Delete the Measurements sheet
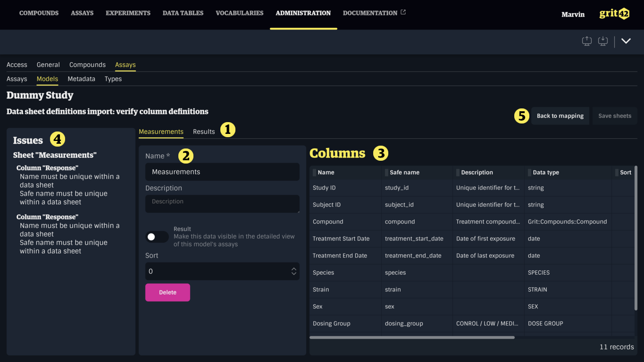The height and width of the screenshot is (362, 644). (x=167, y=292)
